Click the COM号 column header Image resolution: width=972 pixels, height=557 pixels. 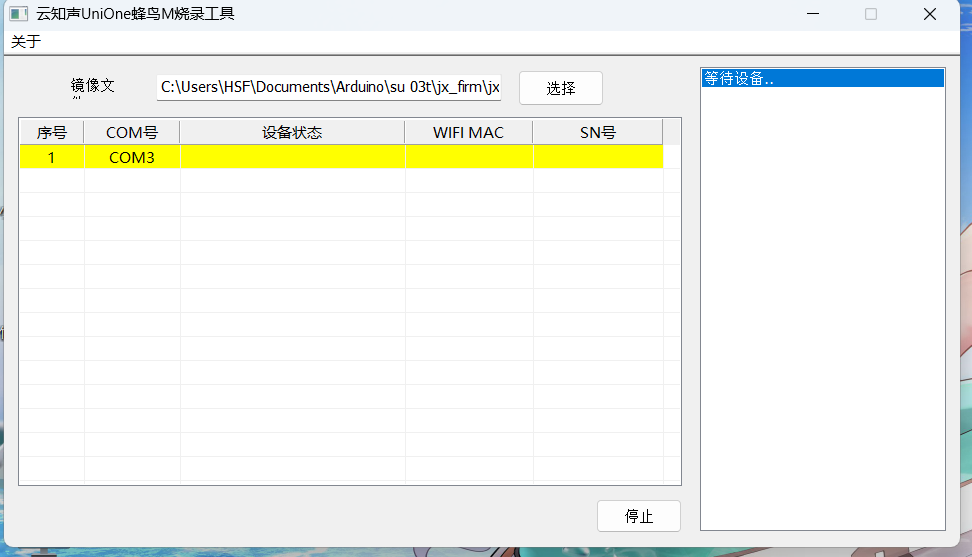click(132, 133)
